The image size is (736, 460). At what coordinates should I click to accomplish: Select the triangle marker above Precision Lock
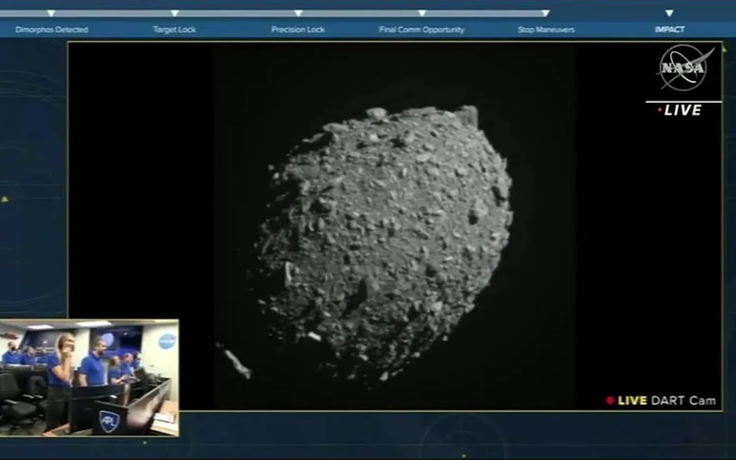point(298,13)
